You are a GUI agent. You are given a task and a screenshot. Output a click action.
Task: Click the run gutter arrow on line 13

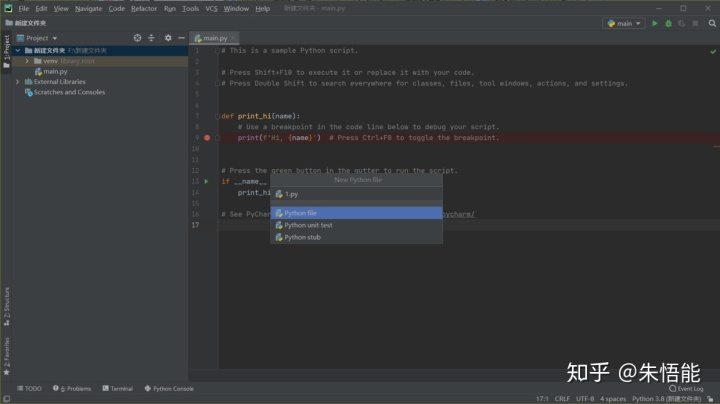[x=206, y=181]
